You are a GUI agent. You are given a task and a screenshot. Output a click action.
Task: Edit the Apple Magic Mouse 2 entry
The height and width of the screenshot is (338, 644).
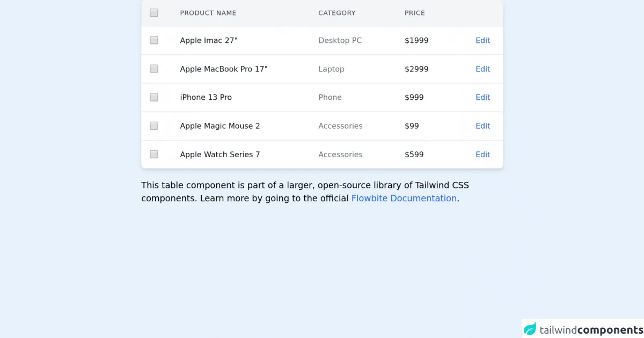(x=482, y=126)
